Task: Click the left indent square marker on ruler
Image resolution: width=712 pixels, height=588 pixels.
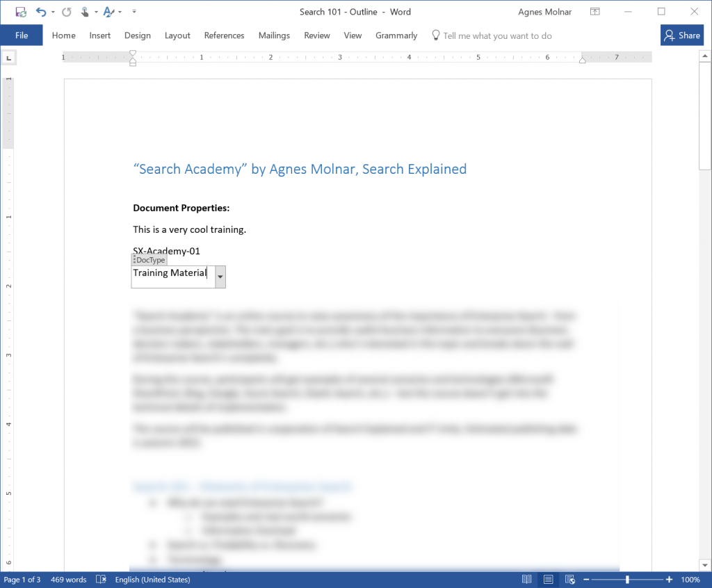Action: 133,64
